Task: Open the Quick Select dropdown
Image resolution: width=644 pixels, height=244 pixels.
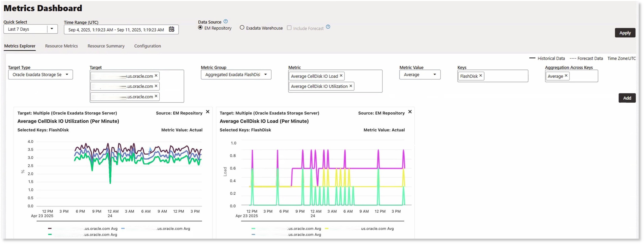Action: pos(52,29)
